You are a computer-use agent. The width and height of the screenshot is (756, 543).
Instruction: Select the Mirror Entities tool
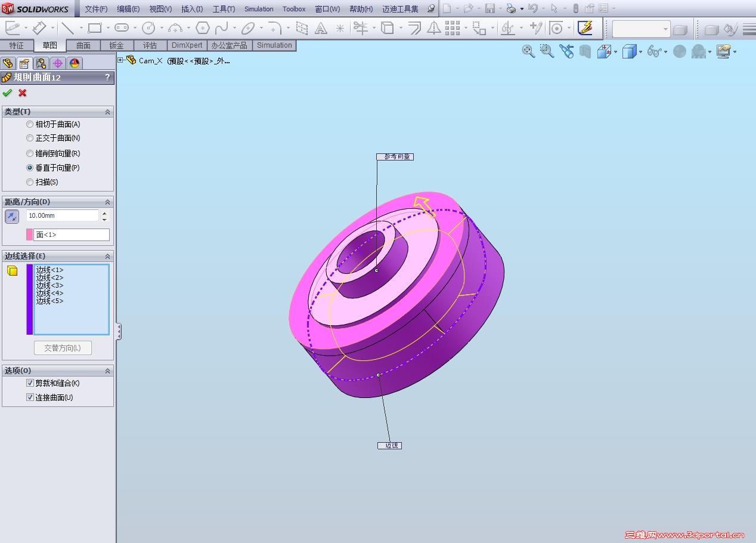click(434, 27)
